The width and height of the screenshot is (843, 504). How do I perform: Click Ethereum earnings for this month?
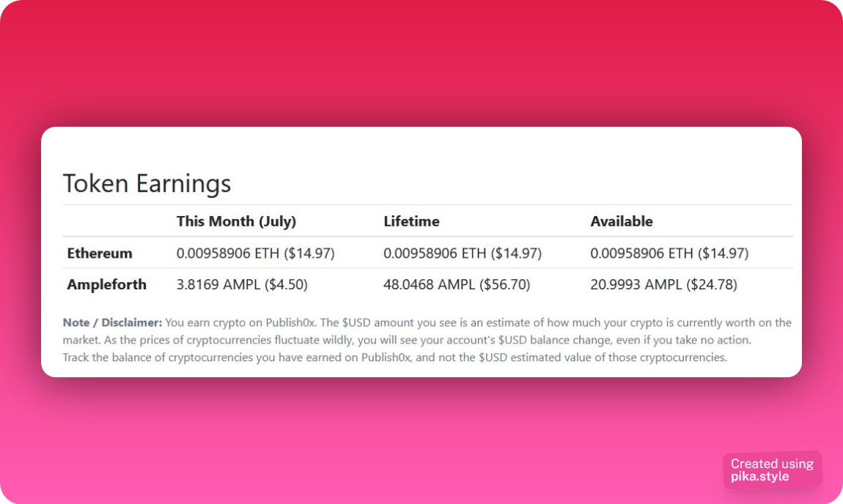pyautogui.click(x=255, y=253)
